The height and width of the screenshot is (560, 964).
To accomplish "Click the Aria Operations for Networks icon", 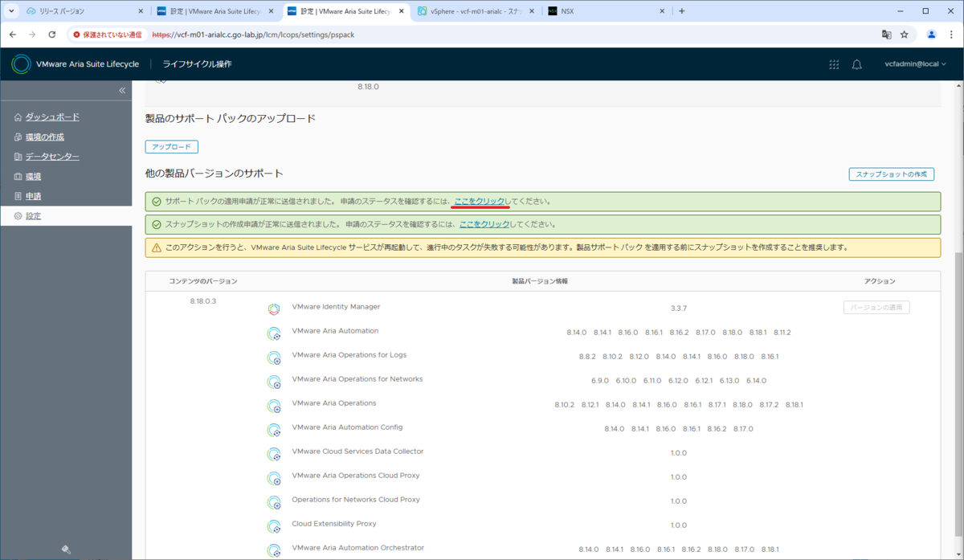I will point(274,382).
